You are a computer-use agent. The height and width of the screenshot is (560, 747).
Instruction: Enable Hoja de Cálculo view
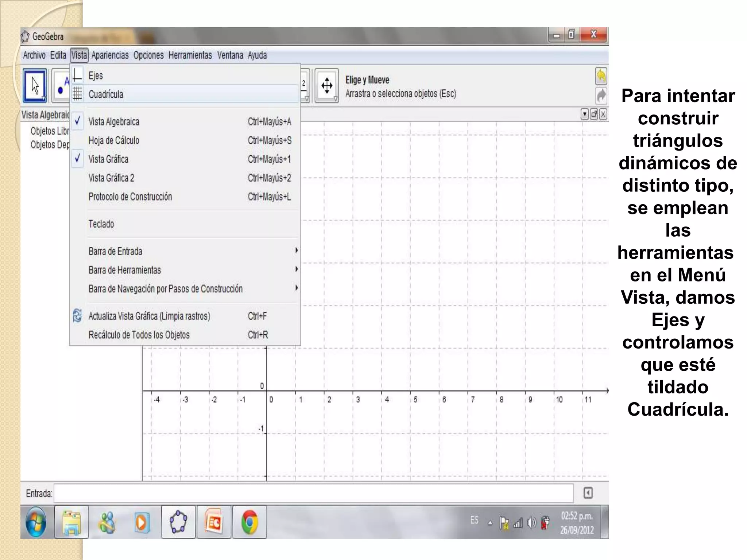[114, 140]
